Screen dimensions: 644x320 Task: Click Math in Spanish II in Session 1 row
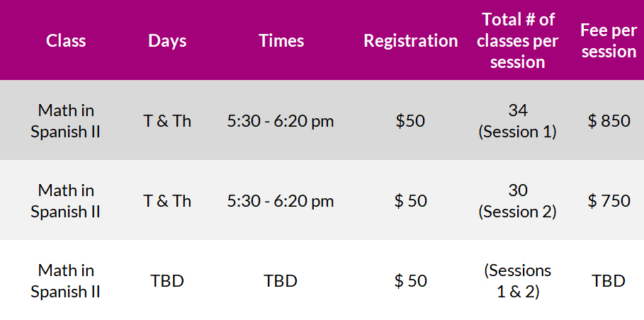click(x=66, y=121)
